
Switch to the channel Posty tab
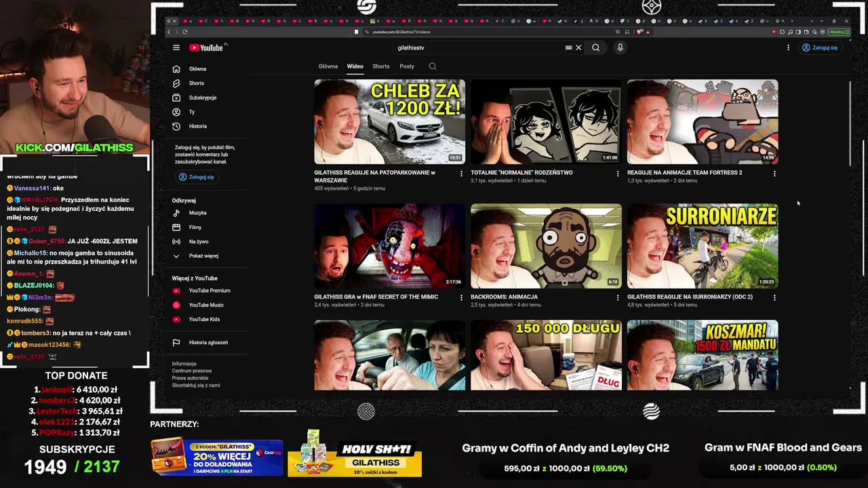coord(407,66)
